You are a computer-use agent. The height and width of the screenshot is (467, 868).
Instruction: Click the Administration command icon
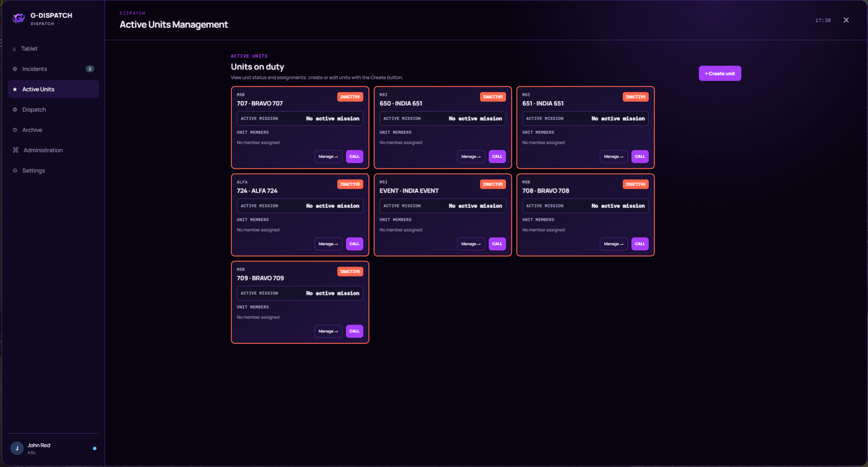pos(16,150)
